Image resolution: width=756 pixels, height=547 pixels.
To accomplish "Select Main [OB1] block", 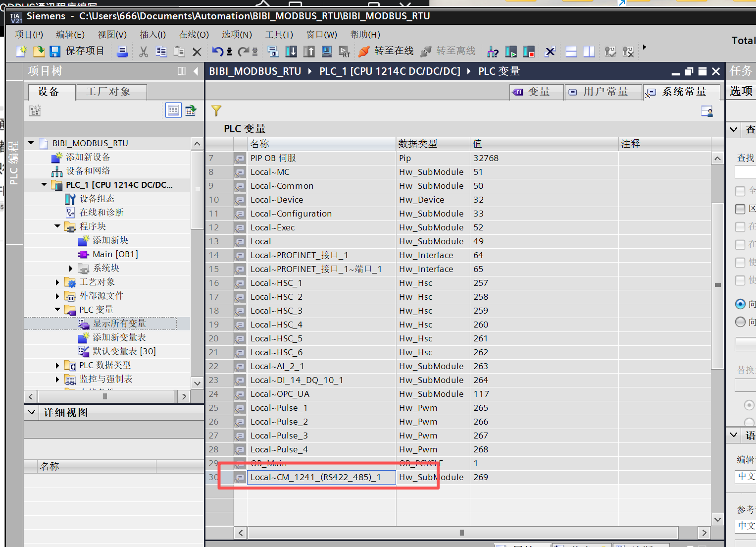I will tap(115, 254).
